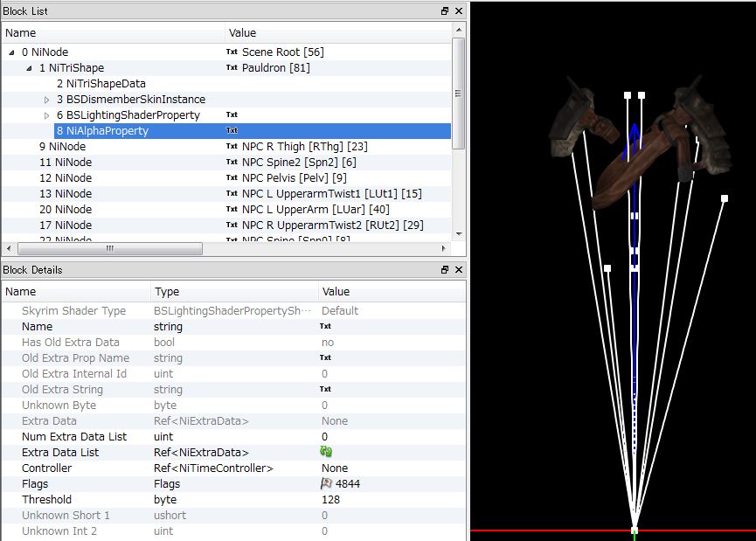Float the Block Details panel
This screenshot has height=541, width=756.
(x=445, y=270)
